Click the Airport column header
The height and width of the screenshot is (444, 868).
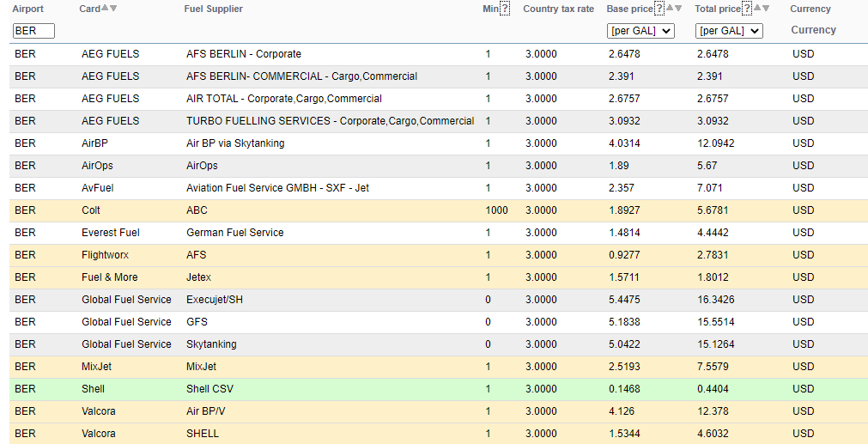27,9
